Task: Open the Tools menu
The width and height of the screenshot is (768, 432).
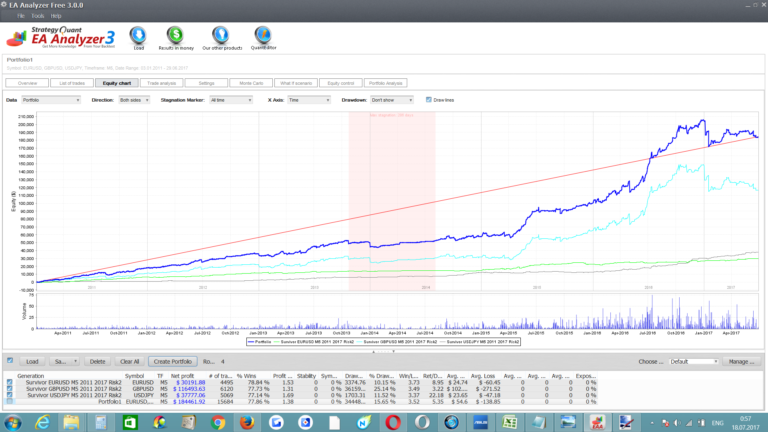Action: coord(38,16)
